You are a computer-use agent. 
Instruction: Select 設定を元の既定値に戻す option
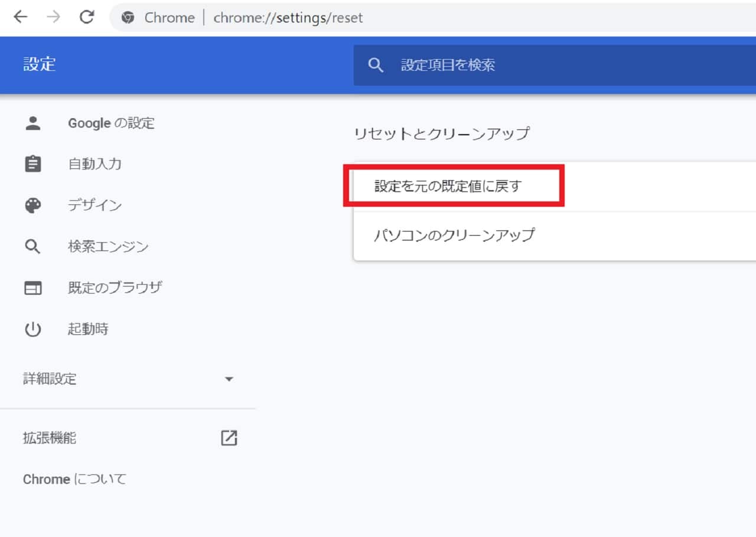[x=448, y=187]
